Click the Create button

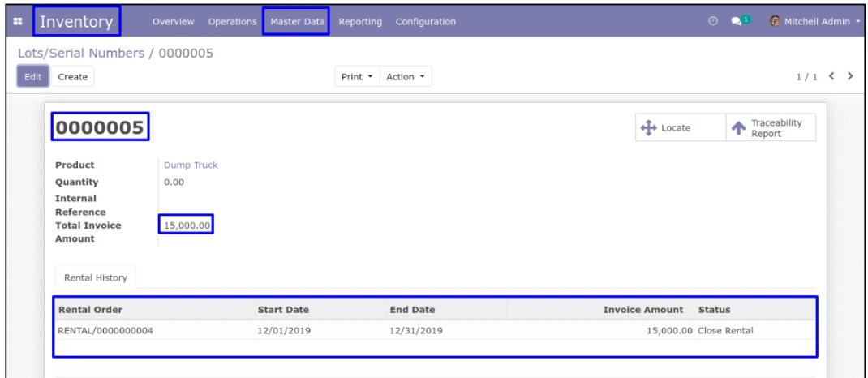coord(72,77)
